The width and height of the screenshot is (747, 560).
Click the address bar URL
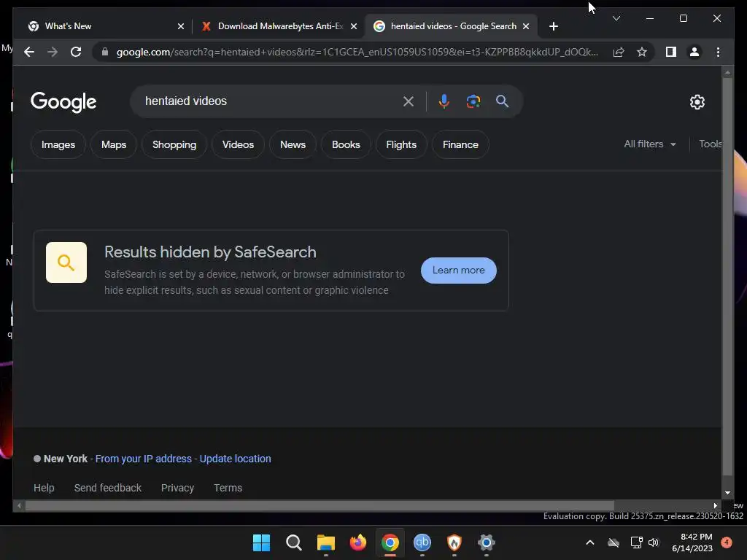click(x=357, y=52)
